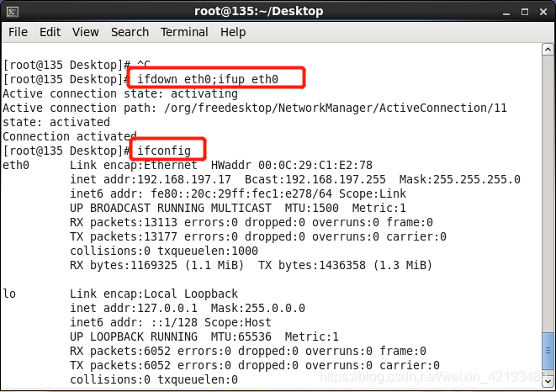Image resolution: width=556 pixels, height=392 pixels.
Task: Open the View menu
Action: point(85,32)
